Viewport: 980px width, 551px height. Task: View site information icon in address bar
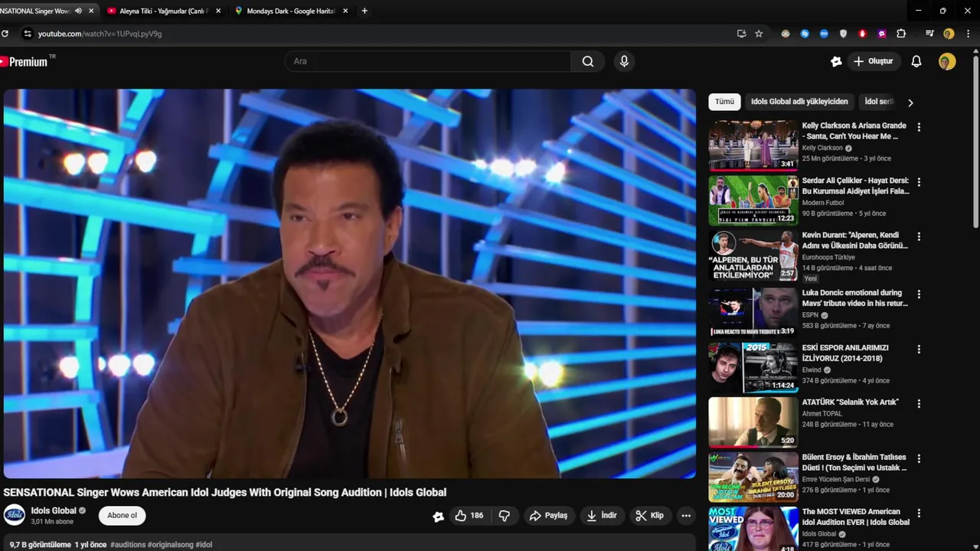tap(28, 34)
